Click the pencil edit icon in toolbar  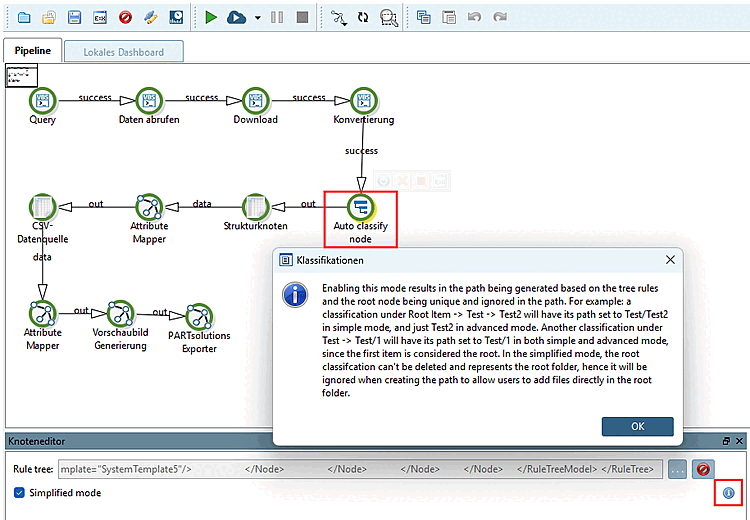[151, 18]
